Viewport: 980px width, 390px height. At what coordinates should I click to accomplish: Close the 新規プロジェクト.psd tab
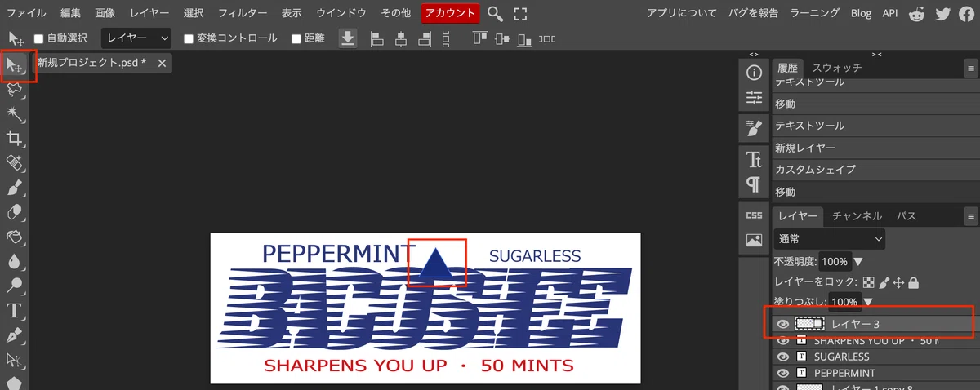point(162,63)
